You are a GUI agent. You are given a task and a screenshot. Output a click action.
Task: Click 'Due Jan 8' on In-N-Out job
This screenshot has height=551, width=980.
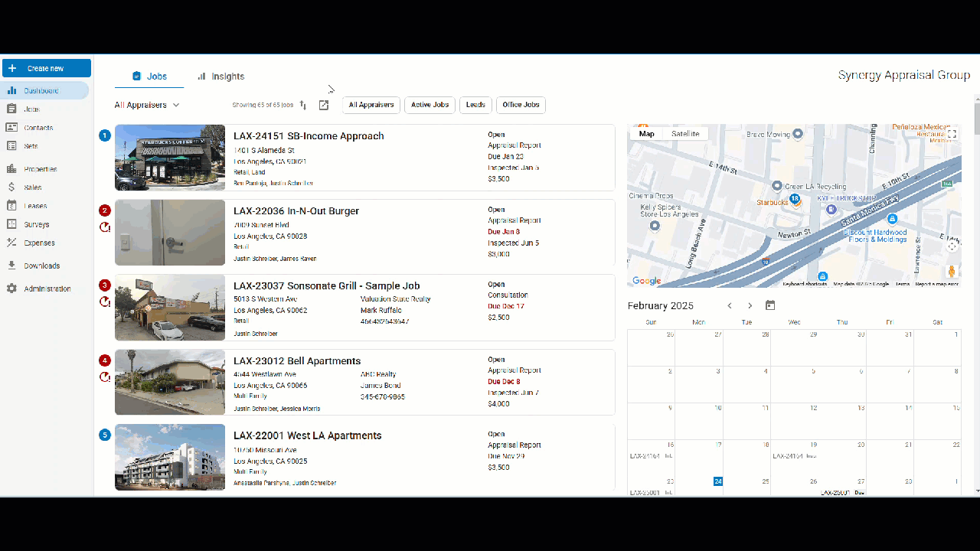[x=504, y=231]
